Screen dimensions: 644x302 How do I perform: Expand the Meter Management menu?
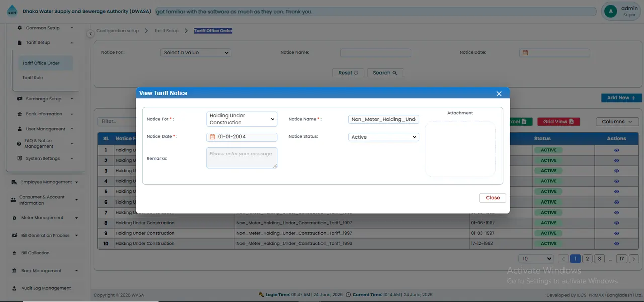[x=45, y=218]
